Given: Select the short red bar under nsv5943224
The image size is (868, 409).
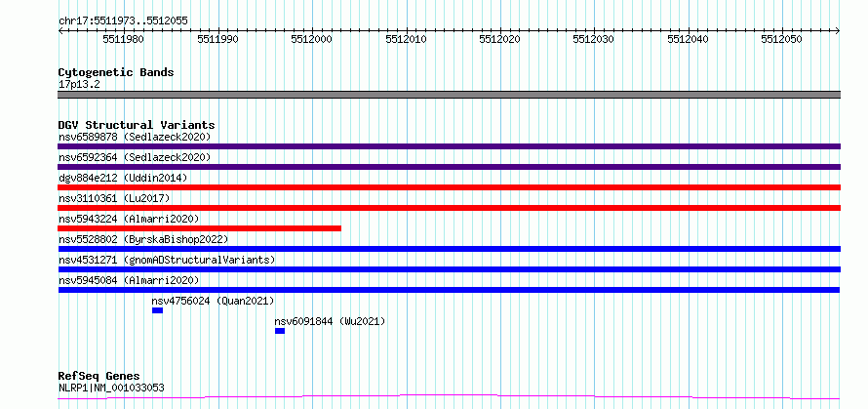Looking at the screenshot, I should tap(199, 228).
